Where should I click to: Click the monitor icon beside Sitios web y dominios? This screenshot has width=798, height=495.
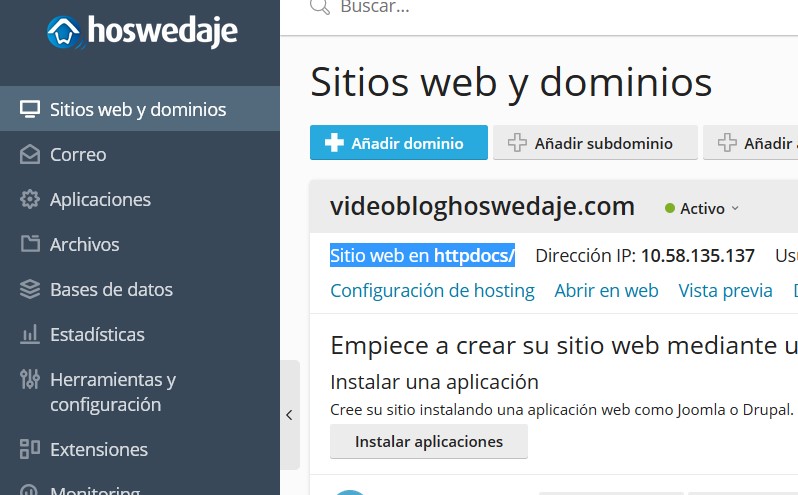coord(30,109)
